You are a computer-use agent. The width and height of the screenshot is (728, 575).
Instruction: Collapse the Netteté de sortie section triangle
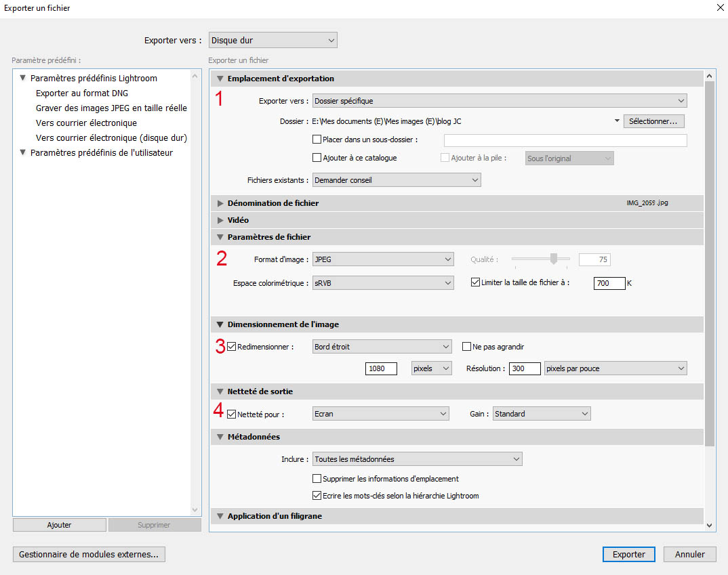pyautogui.click(x=220, y=391)
